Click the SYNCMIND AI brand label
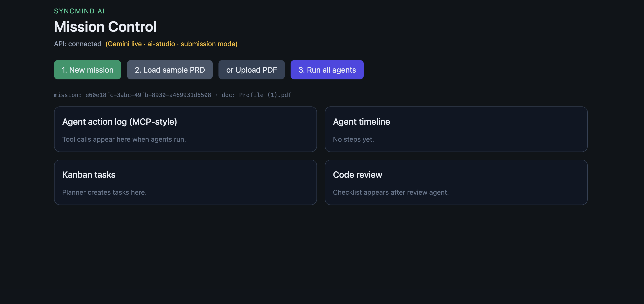Screen dimensions: 644x304 (79, 11)
